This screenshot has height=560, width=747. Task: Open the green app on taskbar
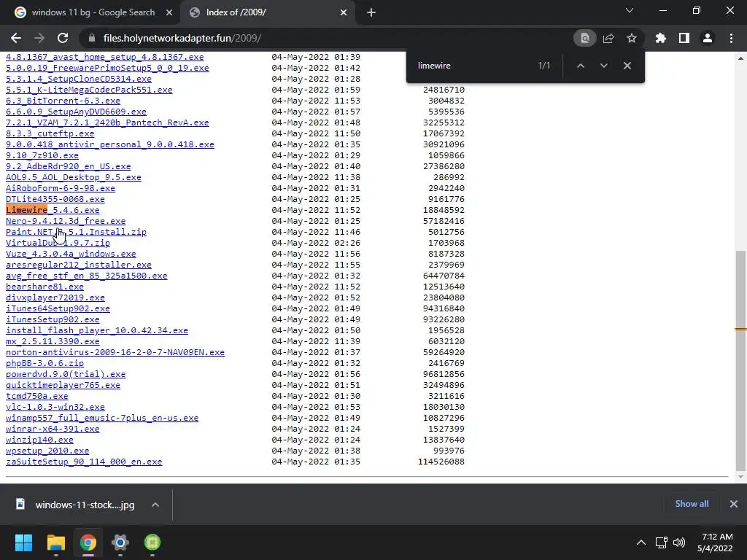pos(152,542)
